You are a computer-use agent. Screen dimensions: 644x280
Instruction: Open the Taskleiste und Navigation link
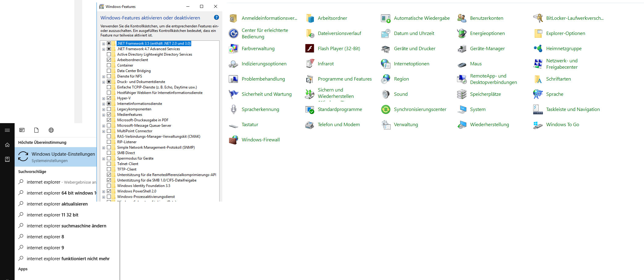coord(573,109)
